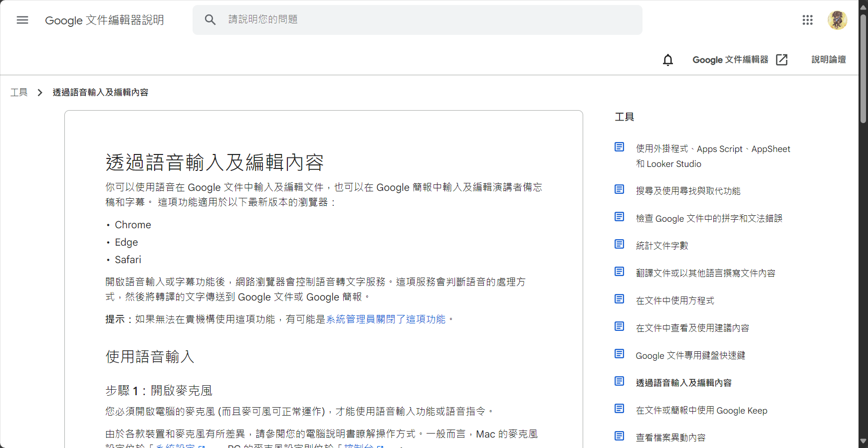
Task: Open notifications bell
Action: 668,60
